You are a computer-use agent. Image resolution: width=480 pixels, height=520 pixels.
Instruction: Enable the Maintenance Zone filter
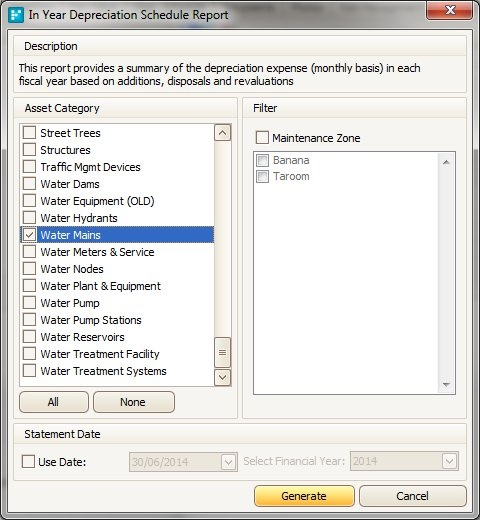[262, 137]
